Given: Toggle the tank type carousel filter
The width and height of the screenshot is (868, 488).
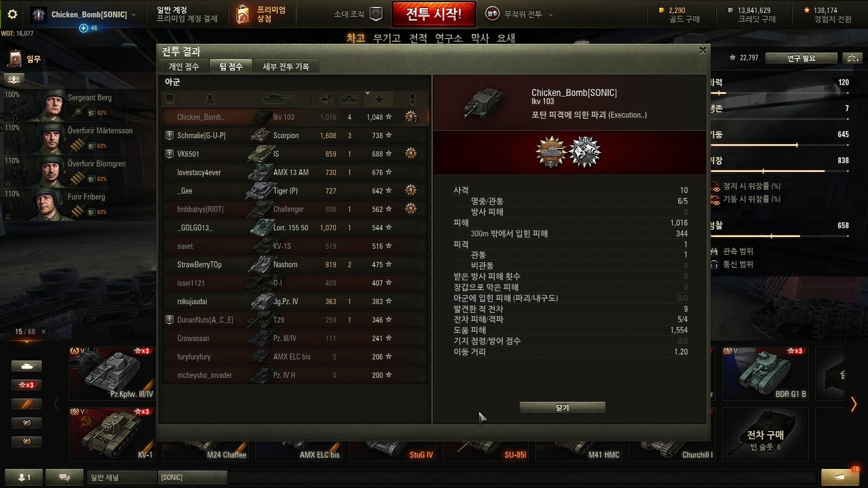Looking at the screenshot, I should coord(27,366).
